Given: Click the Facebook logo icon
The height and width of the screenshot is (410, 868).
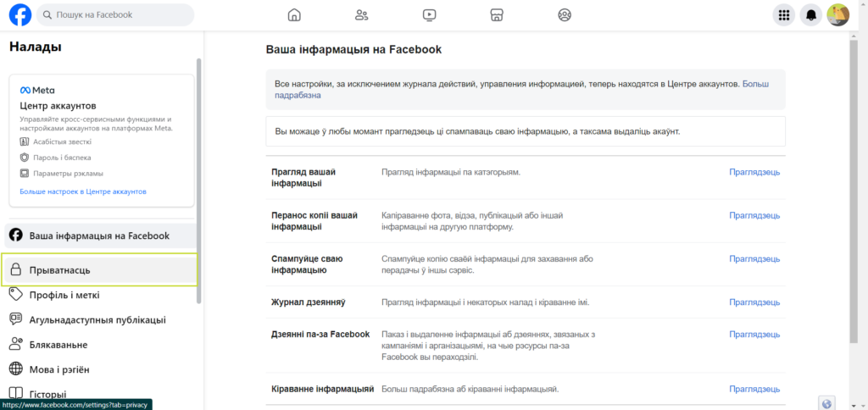Looking at the screenshot, I should (x=20, y=15).
